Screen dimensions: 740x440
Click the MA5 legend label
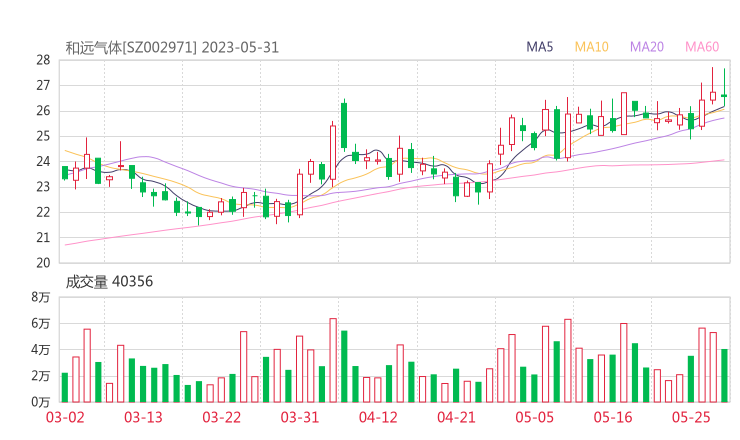[x=539, y=47]
